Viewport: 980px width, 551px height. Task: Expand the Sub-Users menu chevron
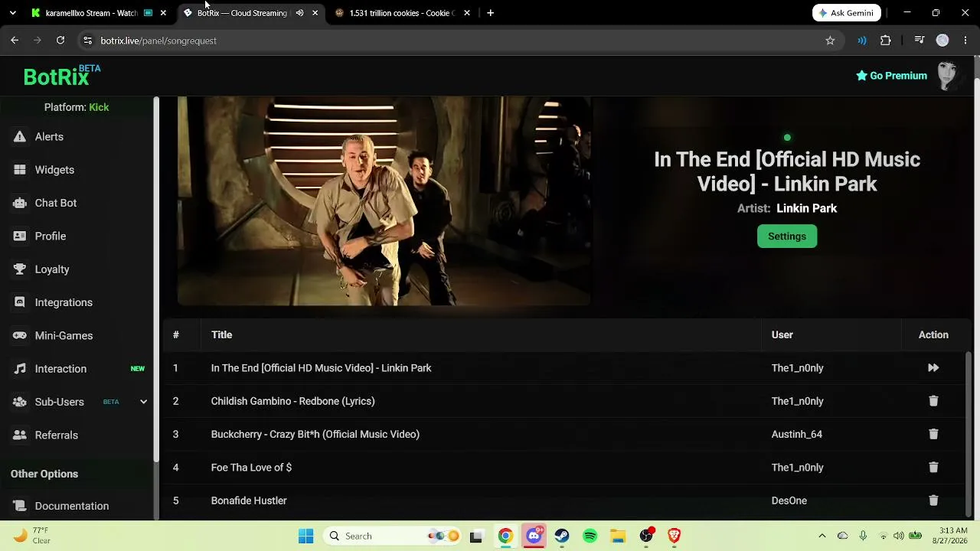[143, 402]
